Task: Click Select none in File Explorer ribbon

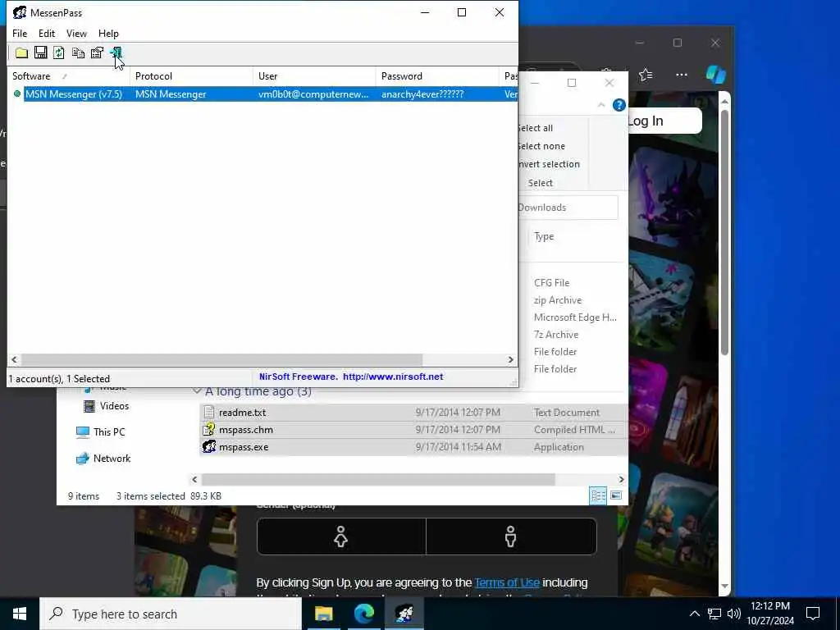Action: (541, 146)
